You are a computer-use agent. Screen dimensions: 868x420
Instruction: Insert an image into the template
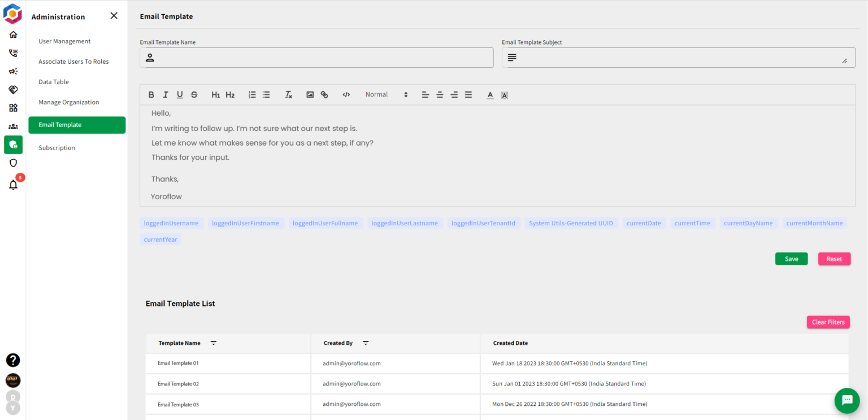tap(310, 94)
